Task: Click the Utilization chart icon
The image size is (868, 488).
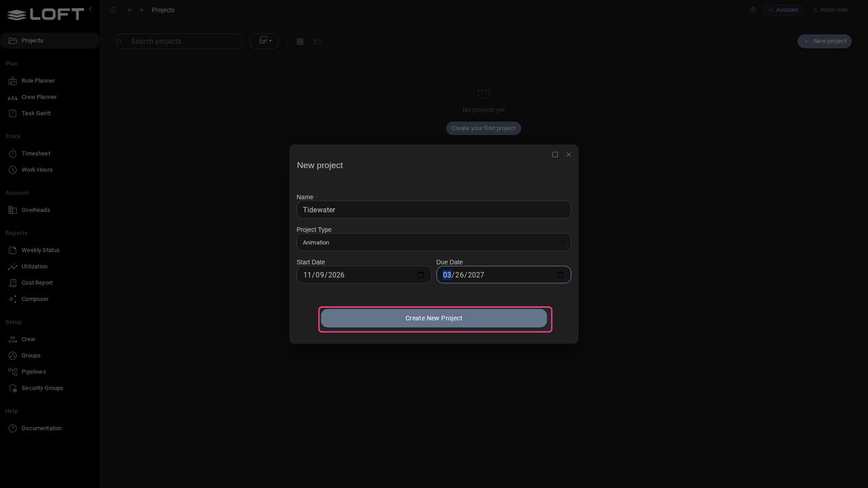Action: click(x=12, y=266)
